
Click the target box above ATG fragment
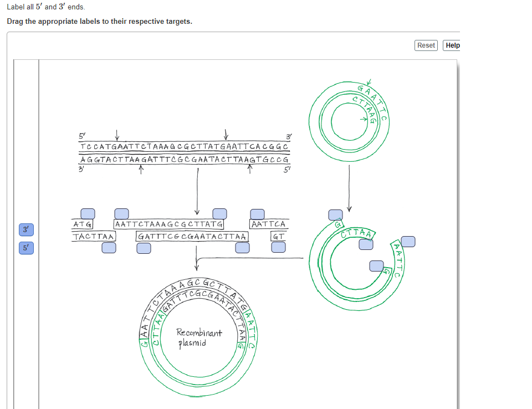point(88,214)
